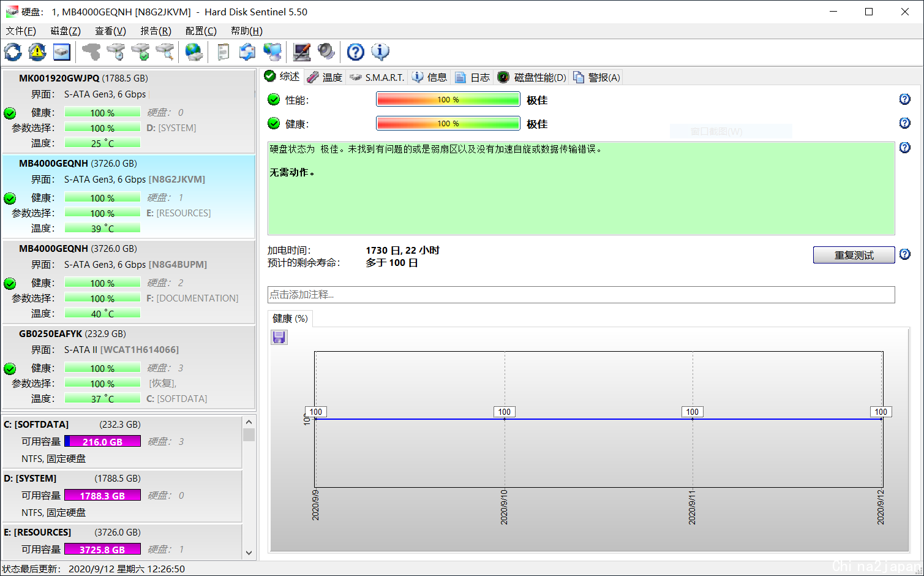Image resolution: width=924 pixels, height=576 pixels.
Task: Select the 健康 (%) chart tab
Action: 290,319
